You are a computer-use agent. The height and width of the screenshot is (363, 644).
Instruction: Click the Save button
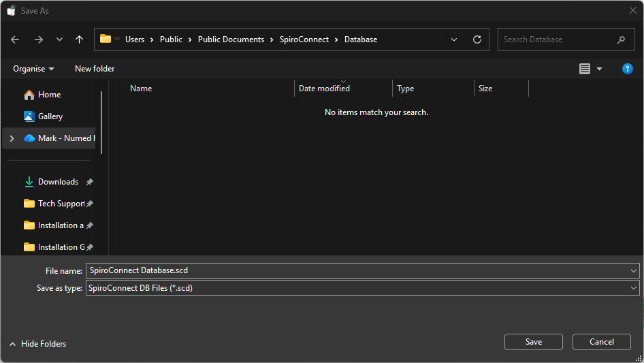coord(533,342)
